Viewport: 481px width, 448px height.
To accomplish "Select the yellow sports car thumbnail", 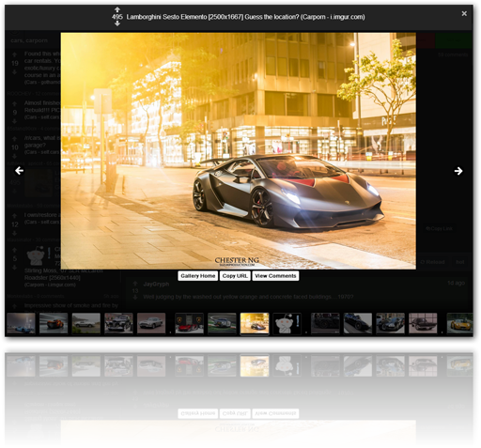I will point(459,323).
